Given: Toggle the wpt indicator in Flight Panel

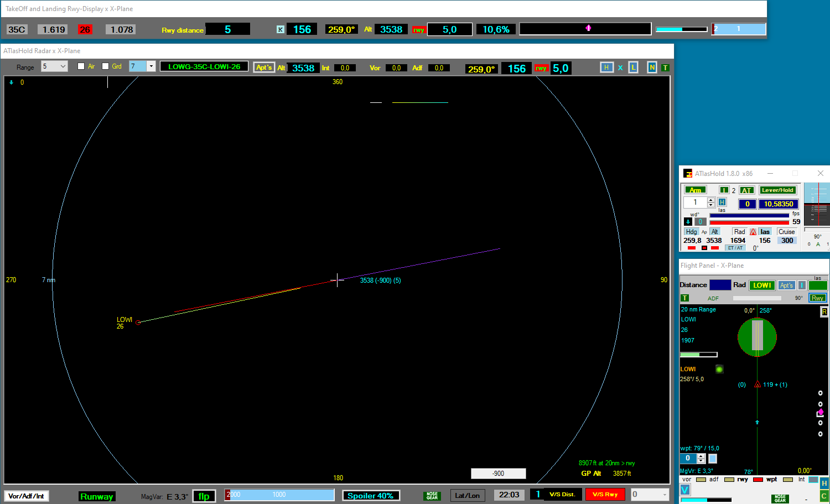Looking at the screenshot, I should 788,480.
